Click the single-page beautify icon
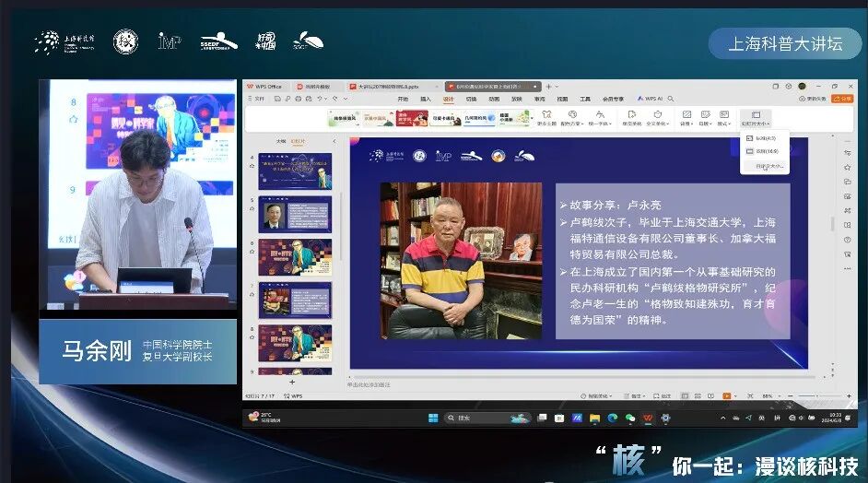This screenshot has height=483, width=868. [x=631, y=114]
